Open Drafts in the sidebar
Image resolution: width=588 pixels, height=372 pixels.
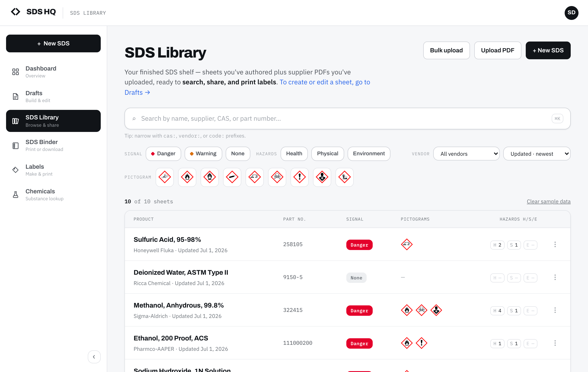point(53,96)
